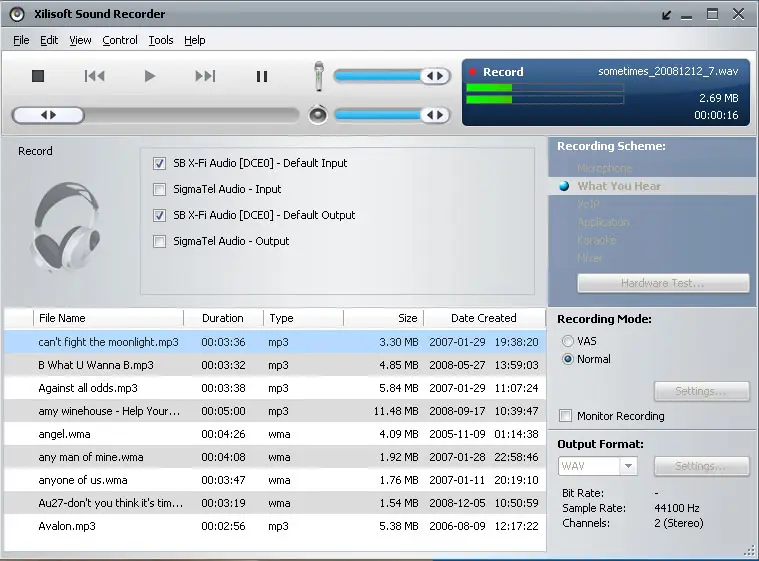Adjust the speaker volume slider handle

[x=435, y=115]
